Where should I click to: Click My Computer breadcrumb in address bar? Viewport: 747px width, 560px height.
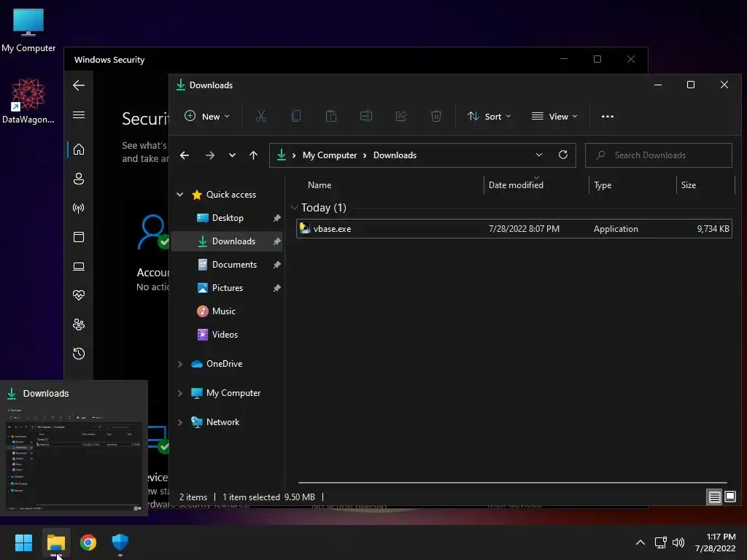pos(330,155)
